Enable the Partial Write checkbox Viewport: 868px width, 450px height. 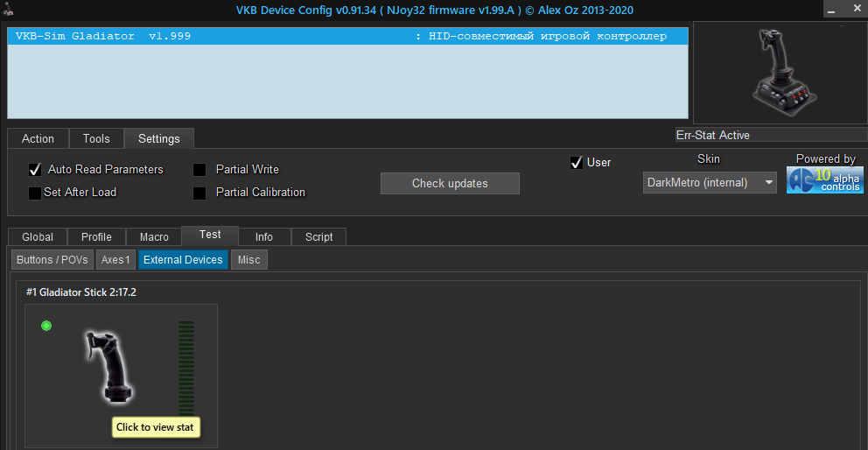pos(199,170)
